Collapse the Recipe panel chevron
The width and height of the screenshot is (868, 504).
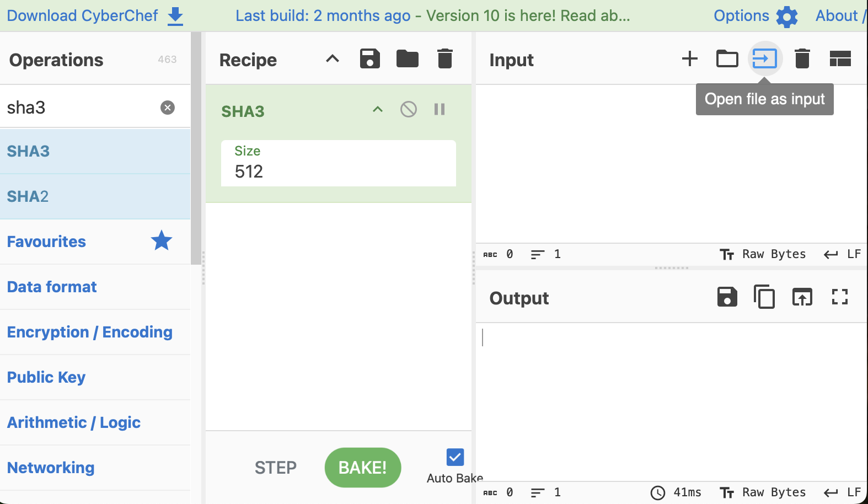332,58
